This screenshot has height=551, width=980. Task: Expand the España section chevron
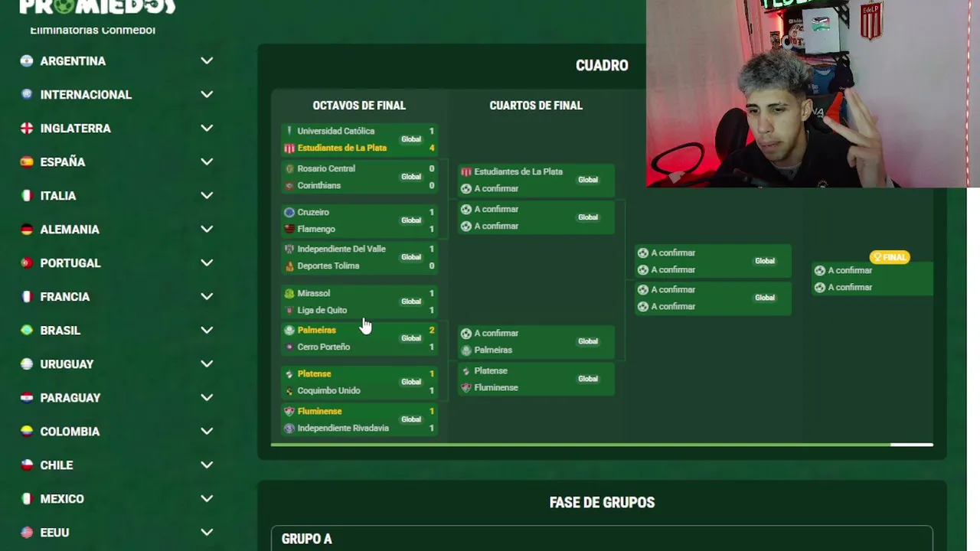click(x=207, y=162)
